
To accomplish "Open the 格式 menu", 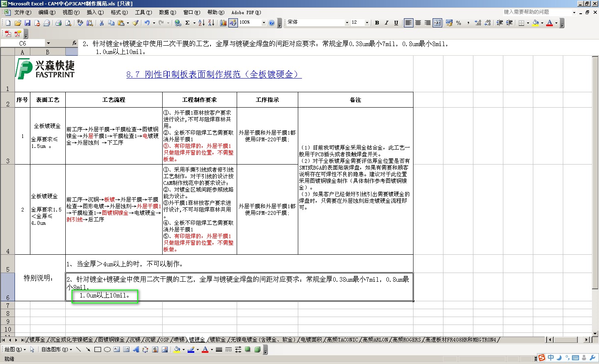I will (119, 12).
